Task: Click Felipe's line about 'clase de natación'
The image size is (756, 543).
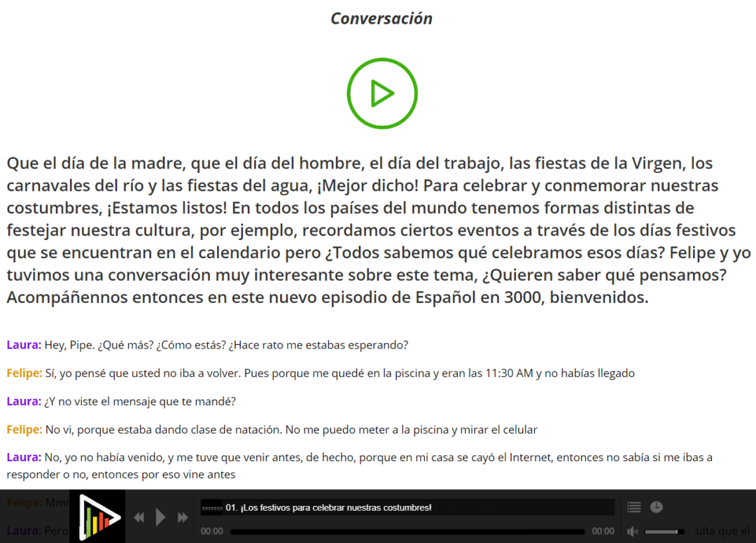Action: (291, 429)
